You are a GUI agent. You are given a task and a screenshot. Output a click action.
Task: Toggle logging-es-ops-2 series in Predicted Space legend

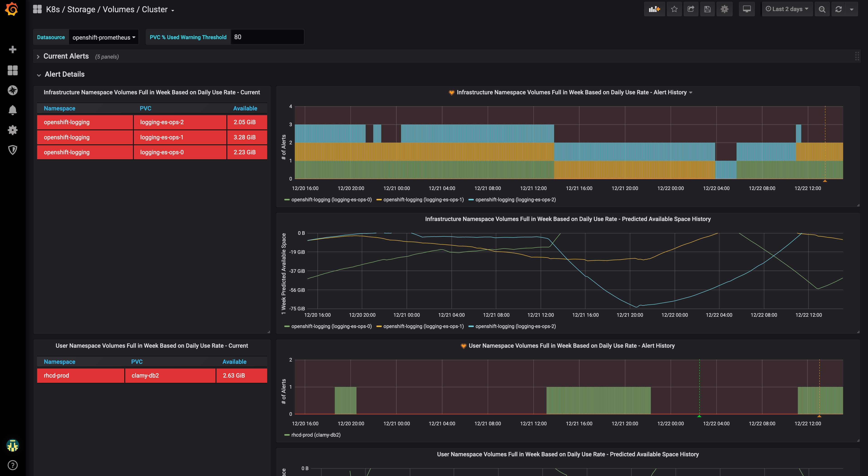coord(515,326)
